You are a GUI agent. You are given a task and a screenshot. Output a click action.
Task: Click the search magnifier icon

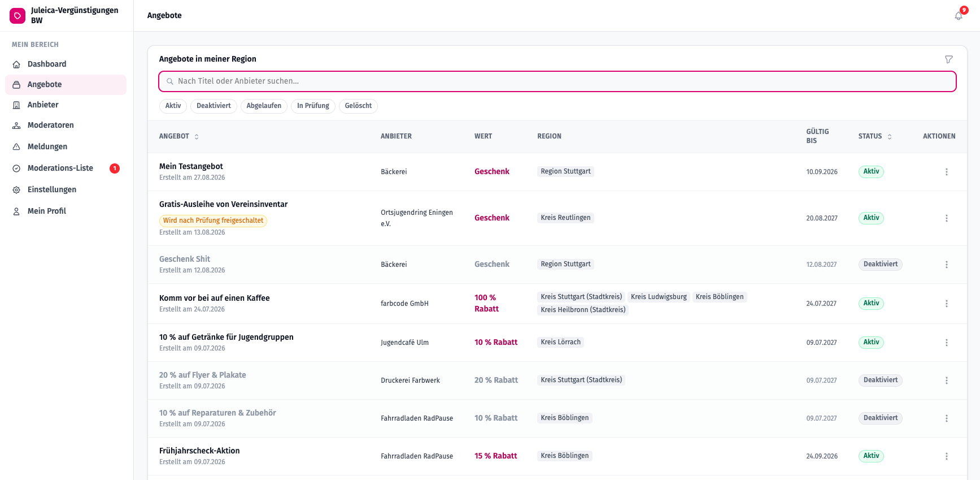tap(169, 81)
